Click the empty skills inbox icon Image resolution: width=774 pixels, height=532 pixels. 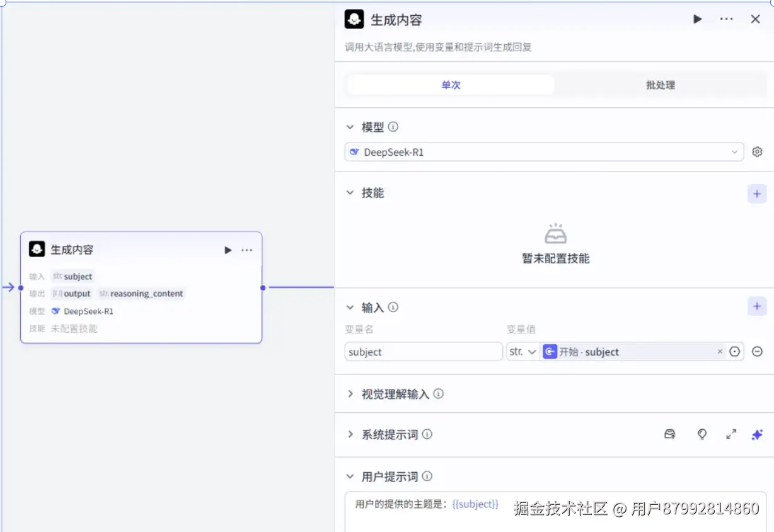[x=556, y=234]
